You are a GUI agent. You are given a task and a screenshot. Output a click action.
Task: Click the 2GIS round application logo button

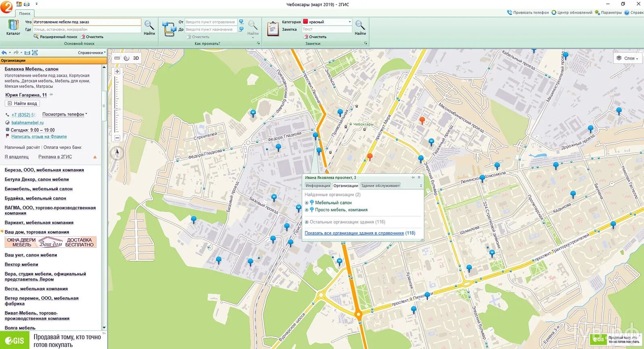[6, 6]
